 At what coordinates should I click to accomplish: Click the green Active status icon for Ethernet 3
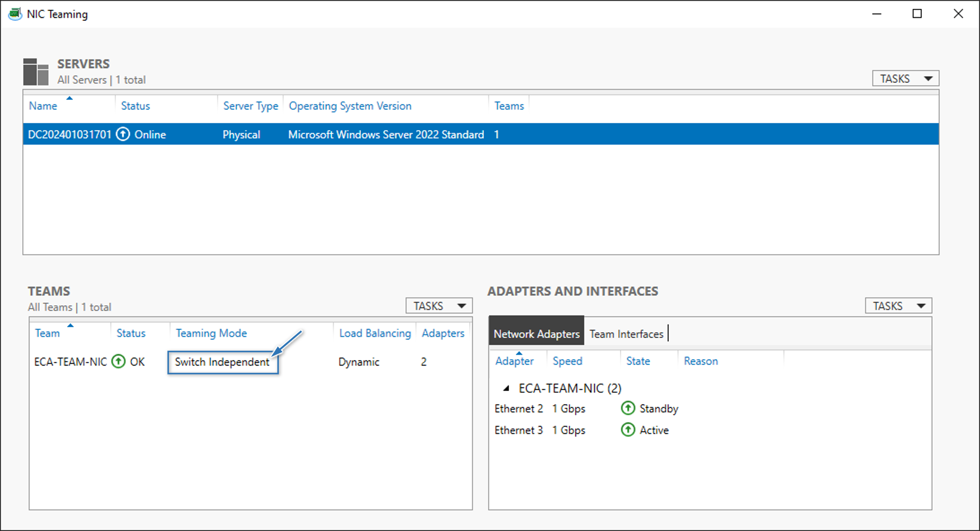[x=628, y=430]
